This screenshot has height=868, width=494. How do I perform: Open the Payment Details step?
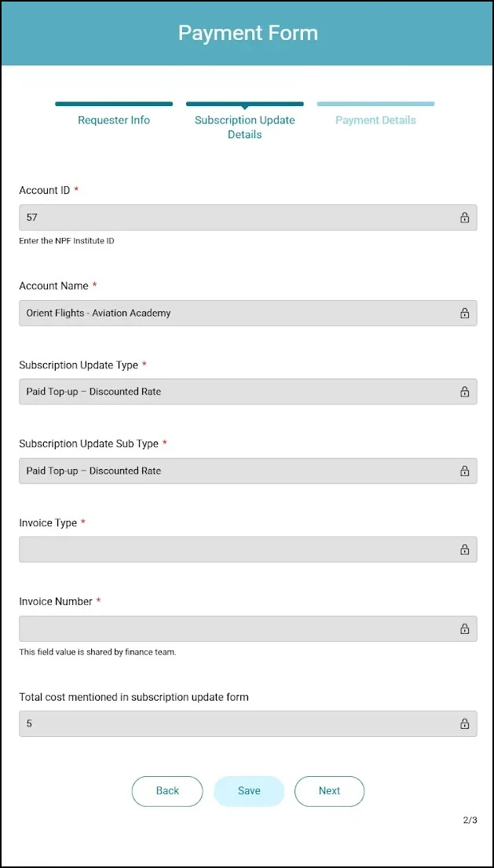pos(375,120)
